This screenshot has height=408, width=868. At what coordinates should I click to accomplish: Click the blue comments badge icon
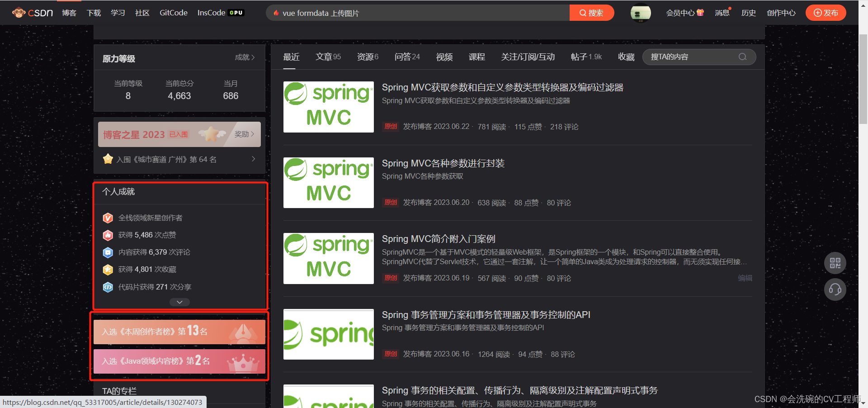[108, 252]
